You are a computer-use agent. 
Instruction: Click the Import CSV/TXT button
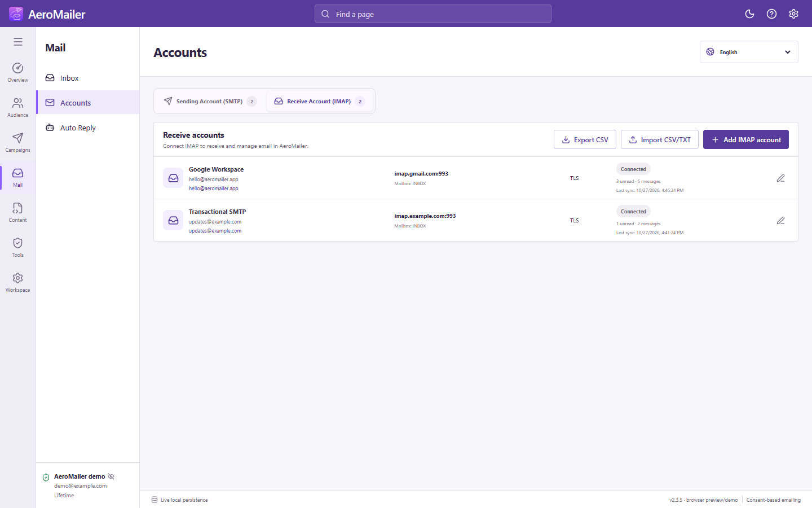[660, 139]
